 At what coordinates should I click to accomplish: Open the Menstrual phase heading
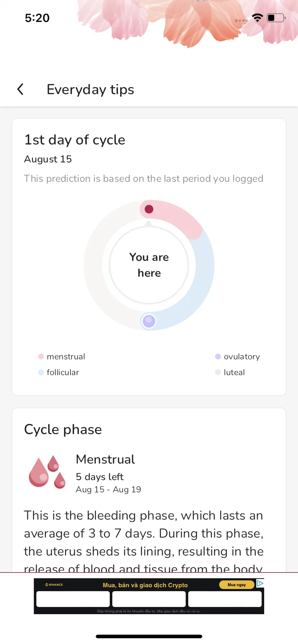[105, 459]
